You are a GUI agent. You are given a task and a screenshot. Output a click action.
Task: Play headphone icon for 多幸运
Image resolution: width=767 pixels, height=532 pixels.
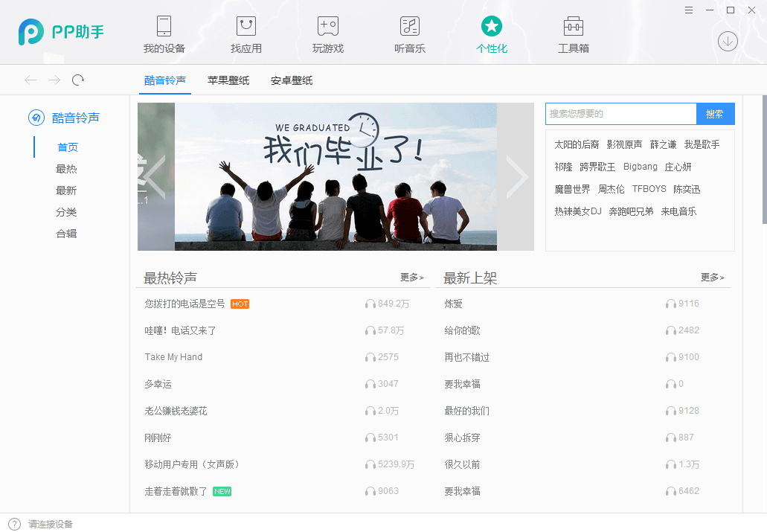point(370,384)
